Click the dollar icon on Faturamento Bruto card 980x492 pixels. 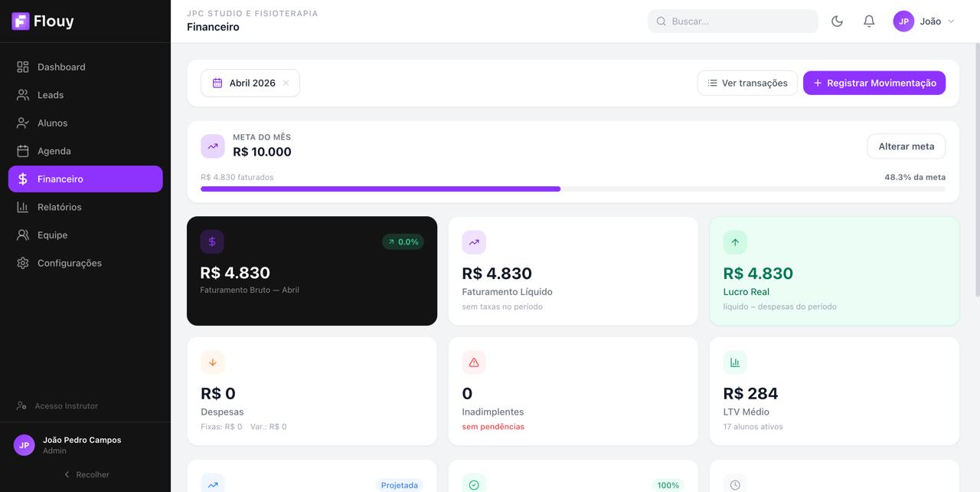(212, 241)
